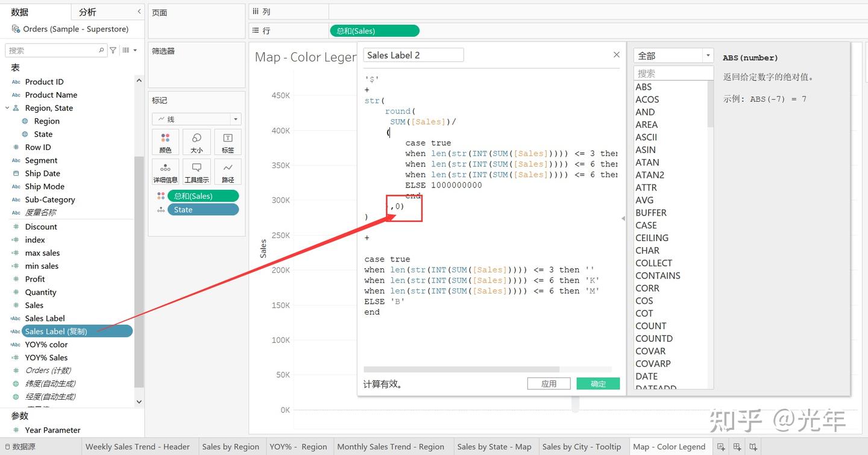This screenshot has height=455, width=868.
Task: Select the ATAN2 function in list
Action: [650, 175]
